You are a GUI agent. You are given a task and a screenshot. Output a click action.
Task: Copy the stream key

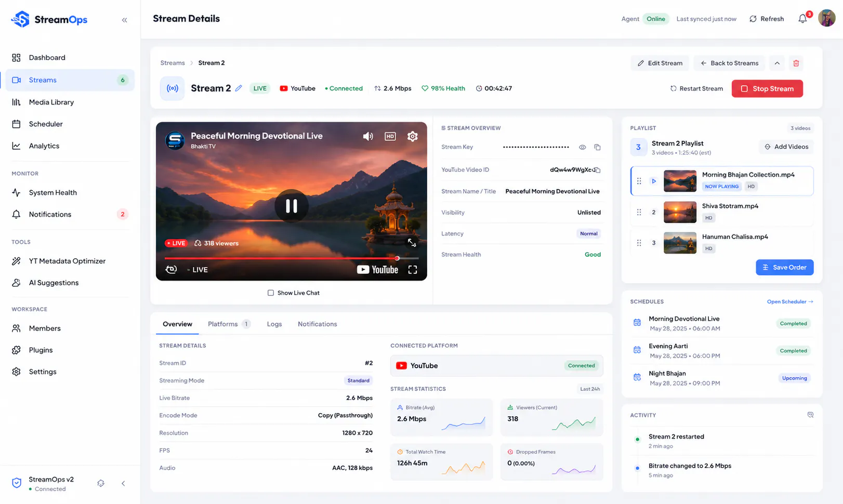click(x=598, y=147)
